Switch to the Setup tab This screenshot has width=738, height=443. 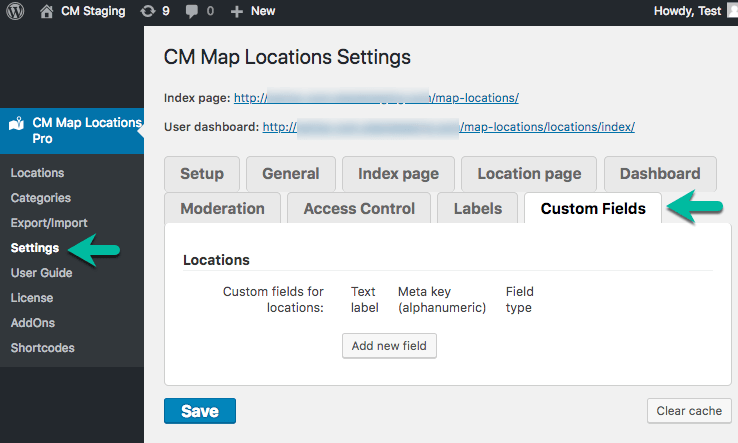pyautogui.click(x=201, y=173)
